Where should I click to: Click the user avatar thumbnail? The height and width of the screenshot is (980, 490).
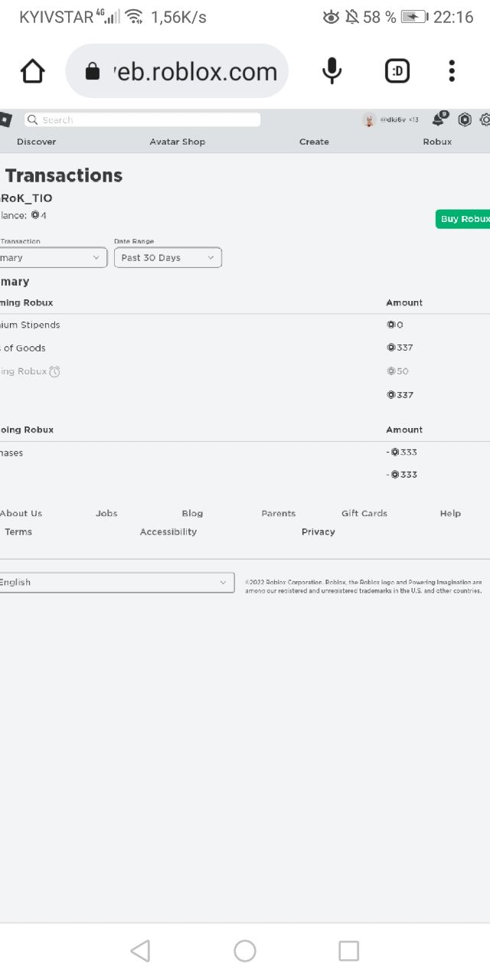click(x=369, y=119)
